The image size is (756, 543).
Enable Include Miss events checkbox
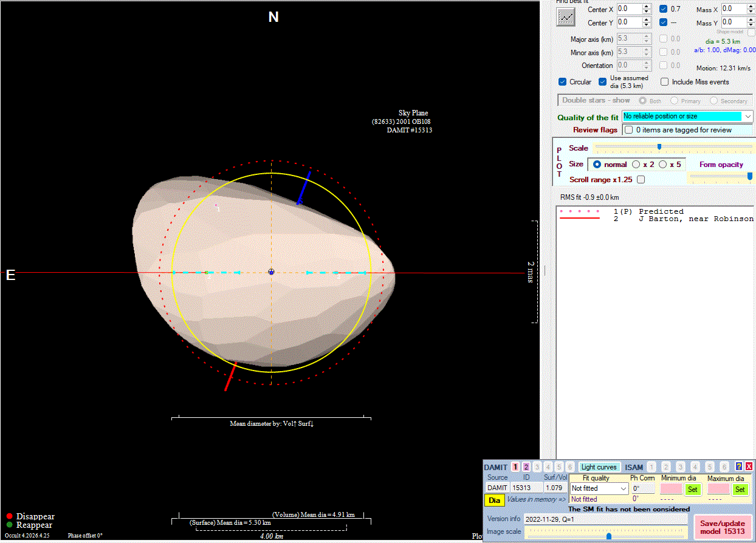pos(664,82)
